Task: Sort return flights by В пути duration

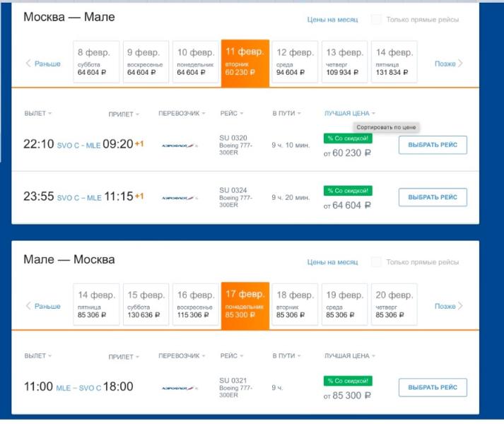Action: (x=286, y=356)
